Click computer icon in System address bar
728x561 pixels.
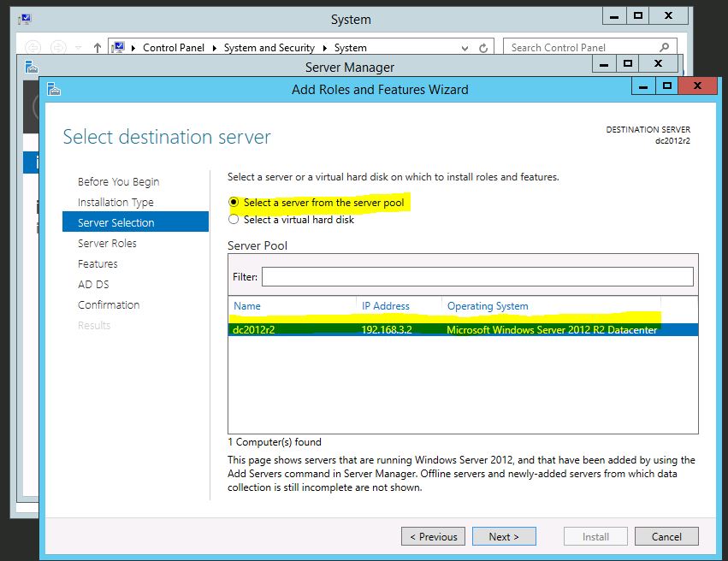[118, 47]
